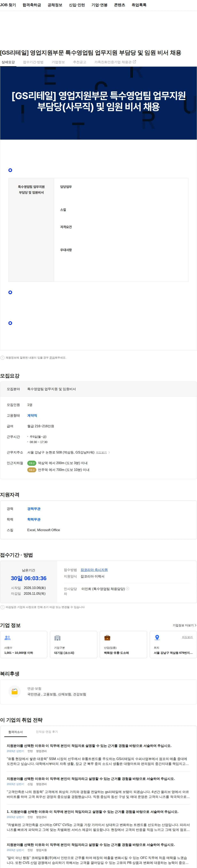The height and width of the screenshot is (868, 197).
Task: Open the JOB 찾기 menu
Action: pos(8,5)
